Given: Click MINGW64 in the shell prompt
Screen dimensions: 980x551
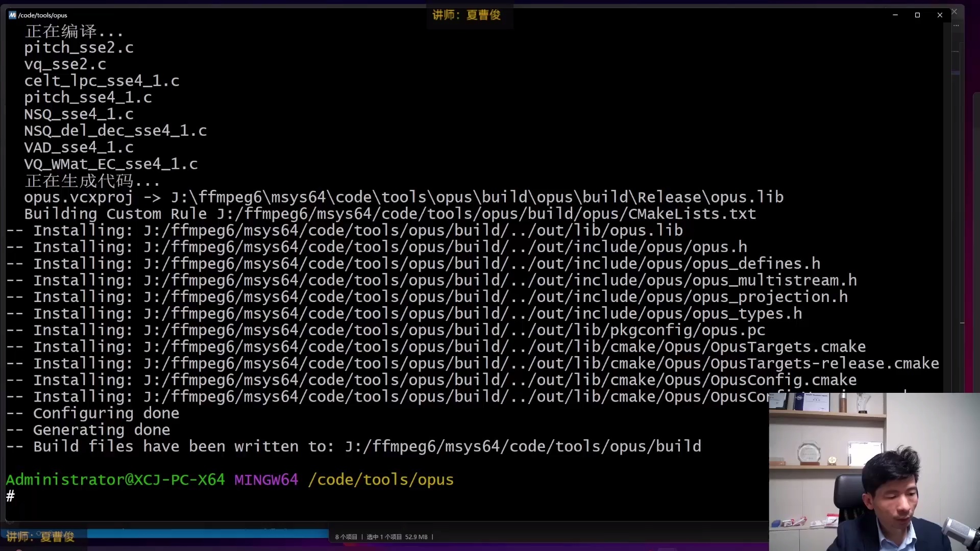Looking at the screenshot, I should [266, 480].
